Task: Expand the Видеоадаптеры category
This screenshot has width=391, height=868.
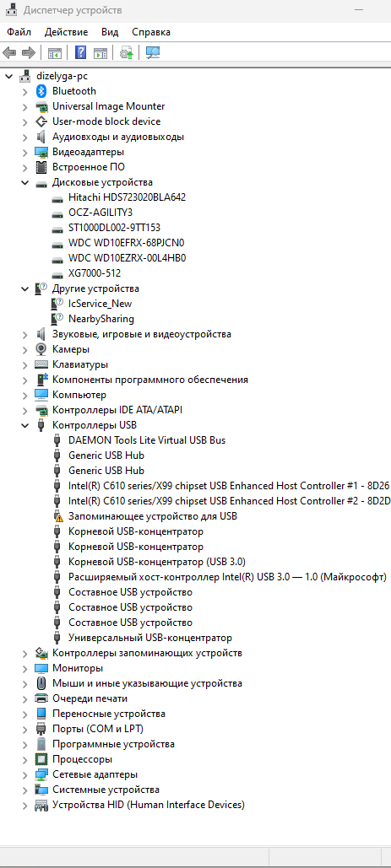Action: tap(25, 152)
